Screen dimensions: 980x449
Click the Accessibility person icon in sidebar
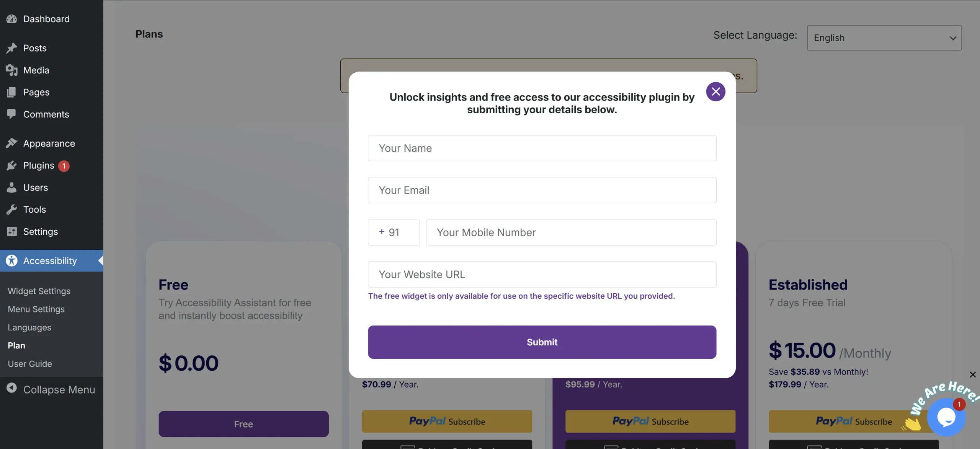click(x=11, y=260)
